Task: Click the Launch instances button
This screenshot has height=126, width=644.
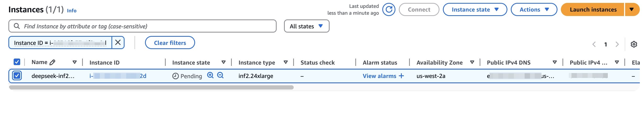Action: coord(593,9)
